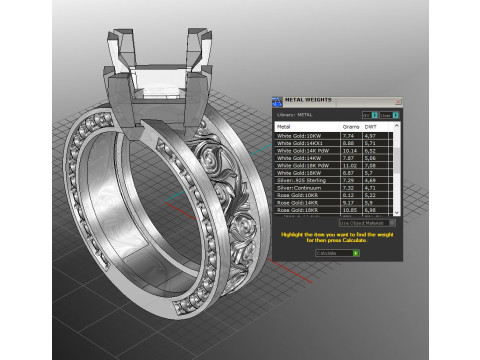Select the White Gold:18K PdW row
This screenshot has width=480, height=360.
click(333, 165)
